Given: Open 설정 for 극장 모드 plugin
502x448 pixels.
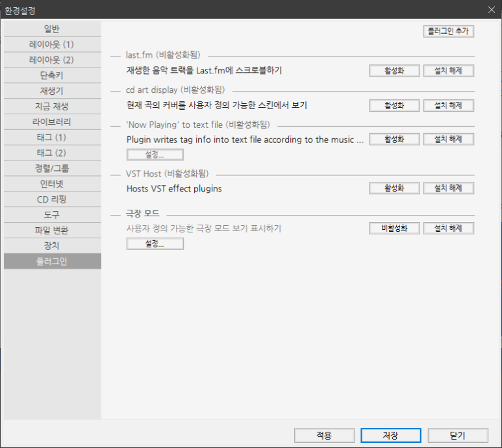Looking at the screenshot, I should pyautogui.click(x=155, y=244).
